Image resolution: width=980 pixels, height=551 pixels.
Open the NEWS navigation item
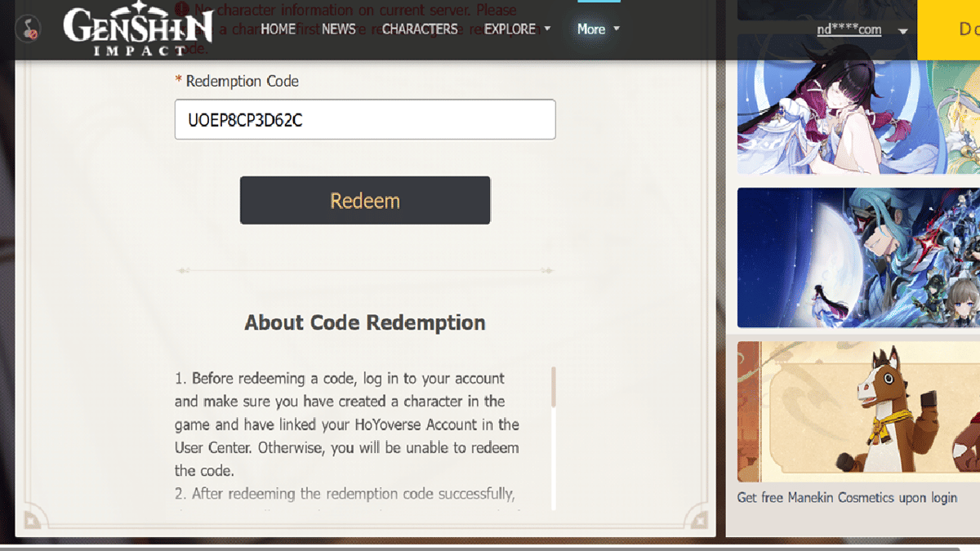tap(338, 29)
